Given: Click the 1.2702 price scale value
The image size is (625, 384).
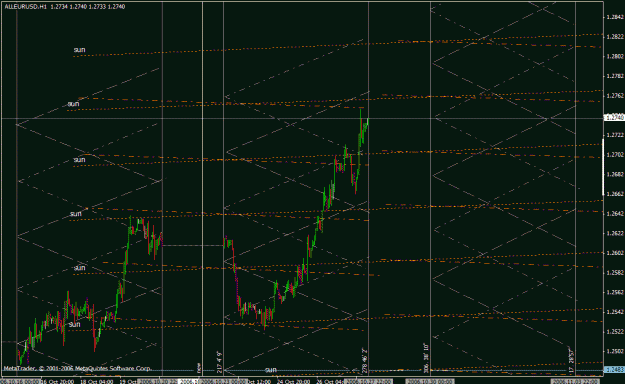Looking at the screenshot, I should tap(614, 155).
